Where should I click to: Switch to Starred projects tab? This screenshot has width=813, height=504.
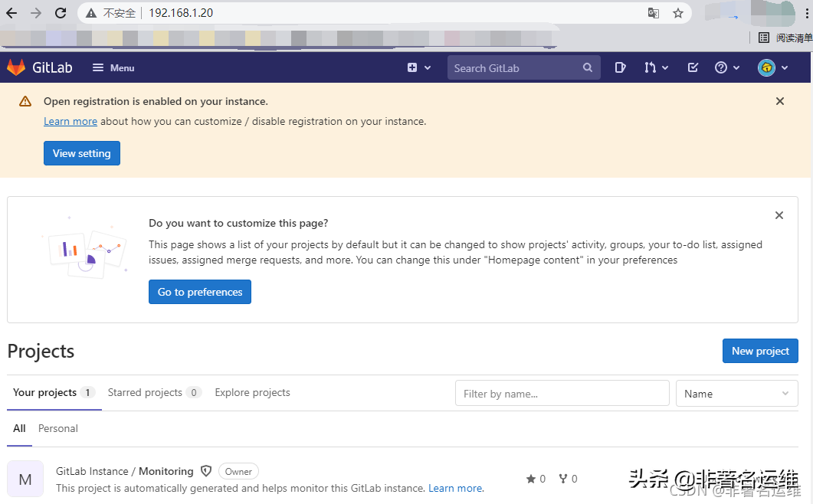[x=154, y=392]
